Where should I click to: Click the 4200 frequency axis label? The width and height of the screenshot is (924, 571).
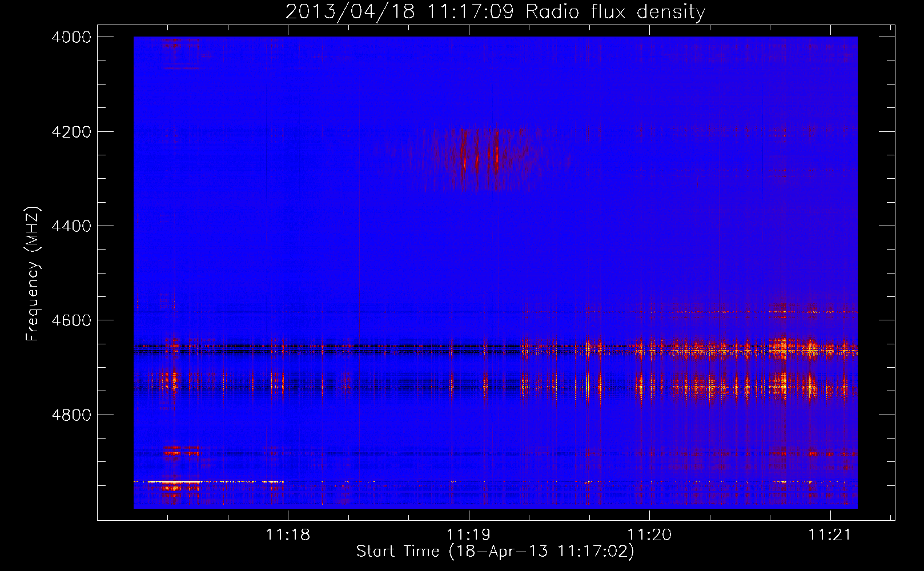tap(71, 132)
